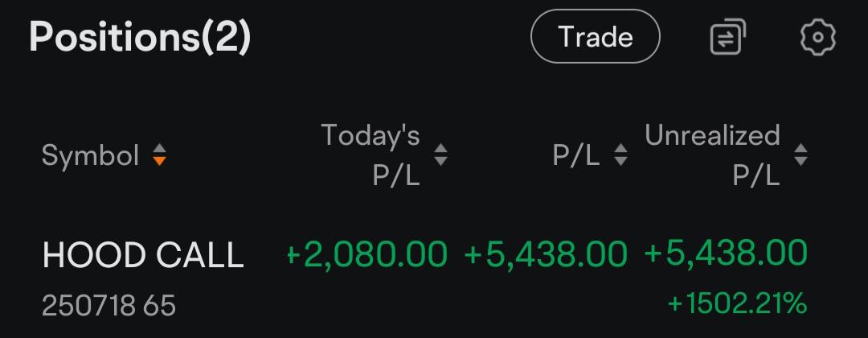Viewport: 868px width, 338px height.
Task: Open the transfer/orders list icon
Action: [x=728, y=36]
